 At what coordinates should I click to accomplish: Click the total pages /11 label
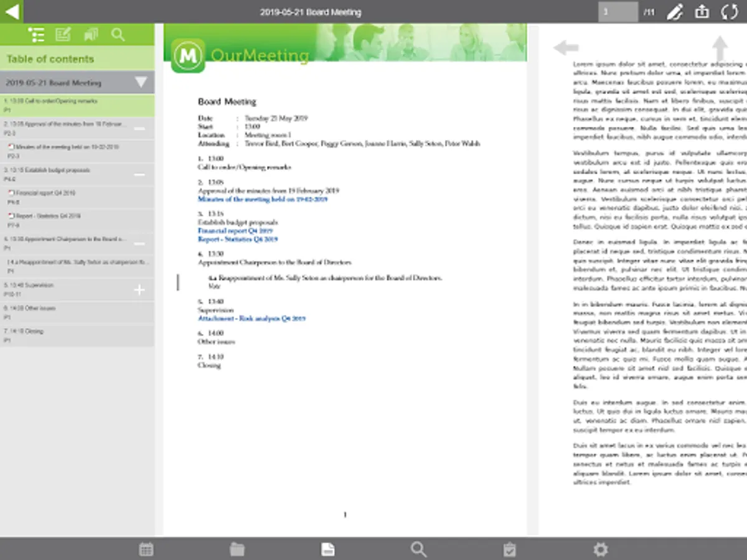649,12
